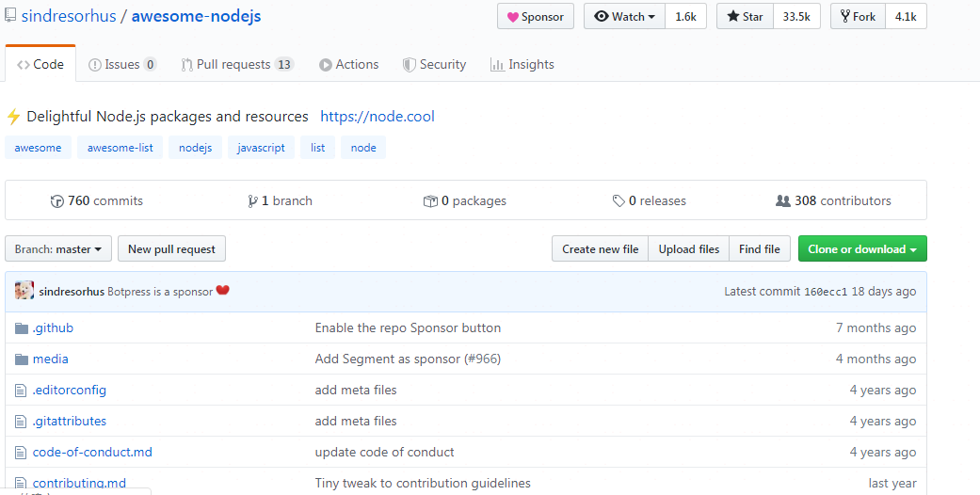The width and height of the screenshot is (980, 495).
Task: Click the releases tag icon
Action: click(x=619, y=201)
